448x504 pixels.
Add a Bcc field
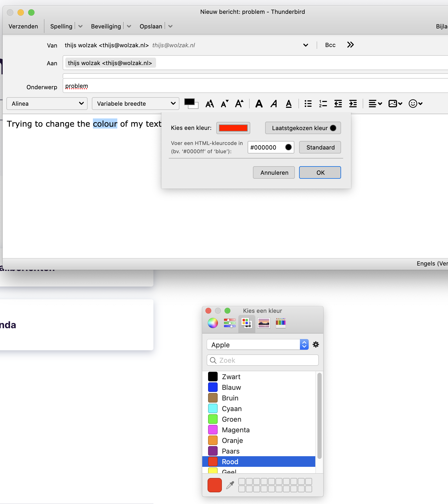coord(330,45)
